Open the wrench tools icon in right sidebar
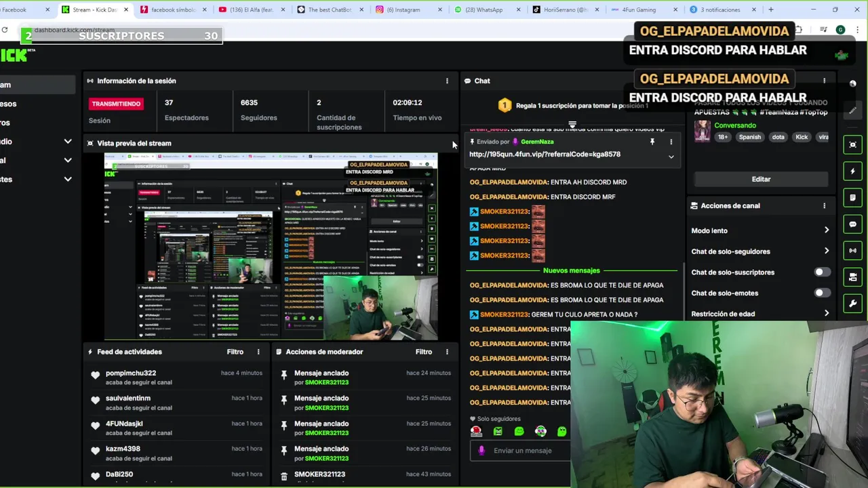 click(853, 303)
